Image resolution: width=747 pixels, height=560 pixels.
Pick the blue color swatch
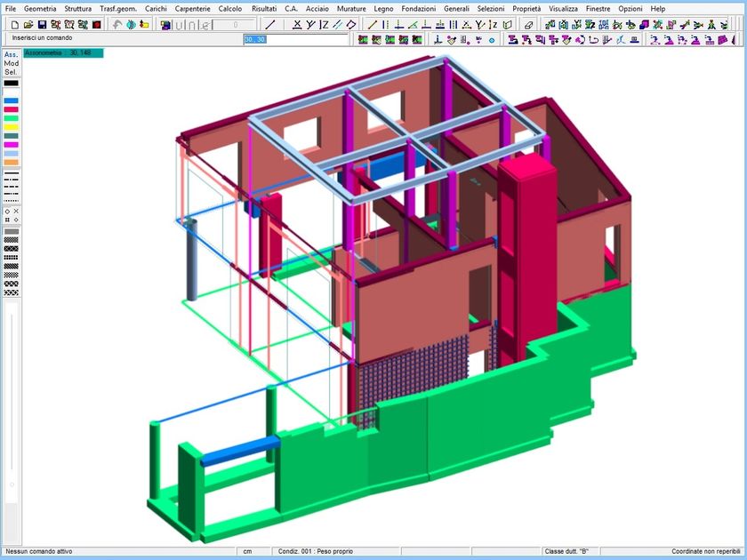[x=11, y=100]
